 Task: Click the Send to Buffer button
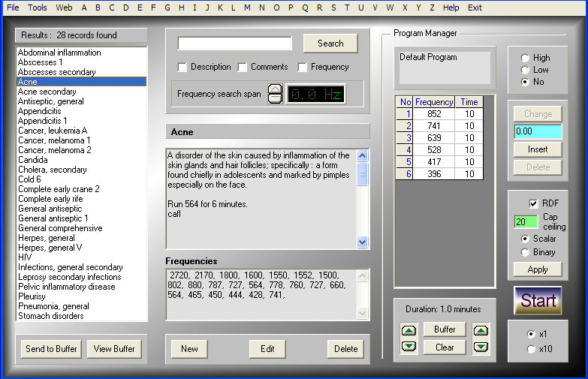tap(51, 349)
